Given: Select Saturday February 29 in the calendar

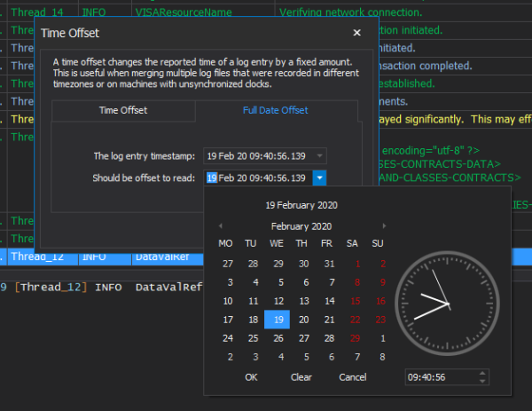Looking at the screenshot, I should point(355,338).
